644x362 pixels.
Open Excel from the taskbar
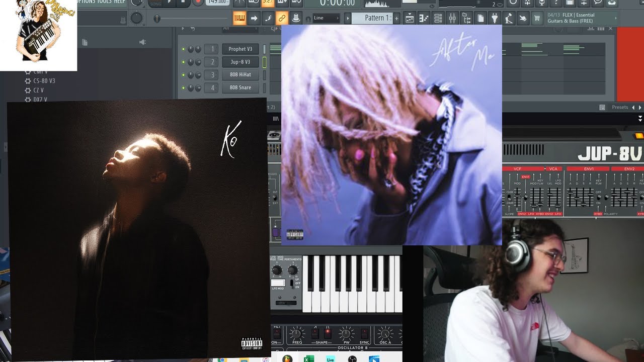point(308,359)
